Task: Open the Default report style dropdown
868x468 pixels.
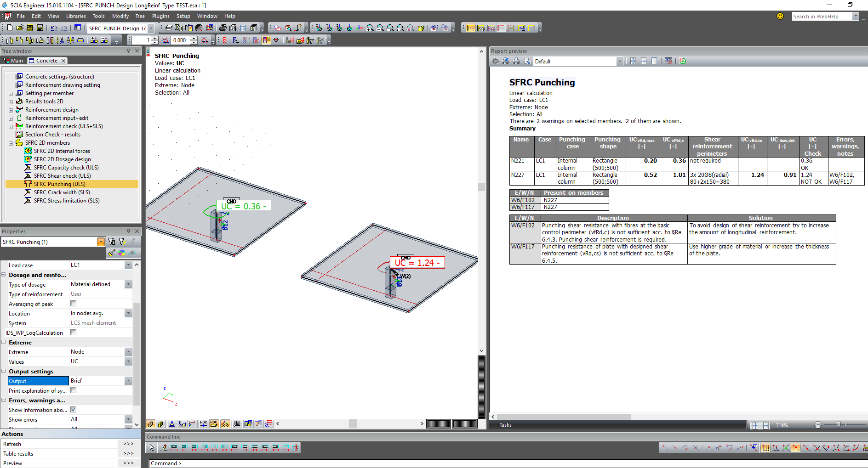Action: pos(619,61)
